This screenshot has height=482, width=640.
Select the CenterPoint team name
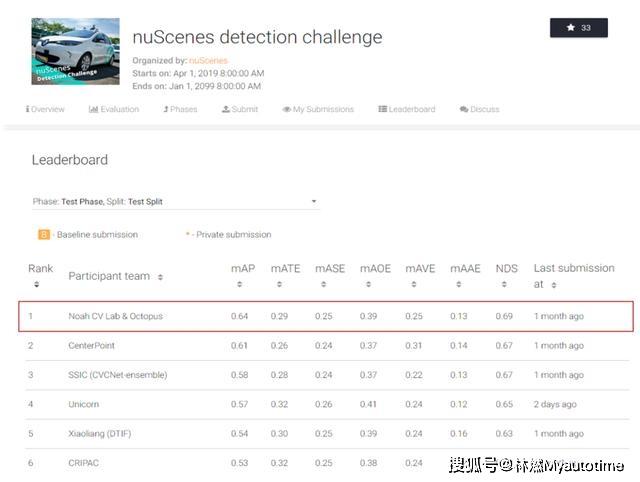coord(91,346)
